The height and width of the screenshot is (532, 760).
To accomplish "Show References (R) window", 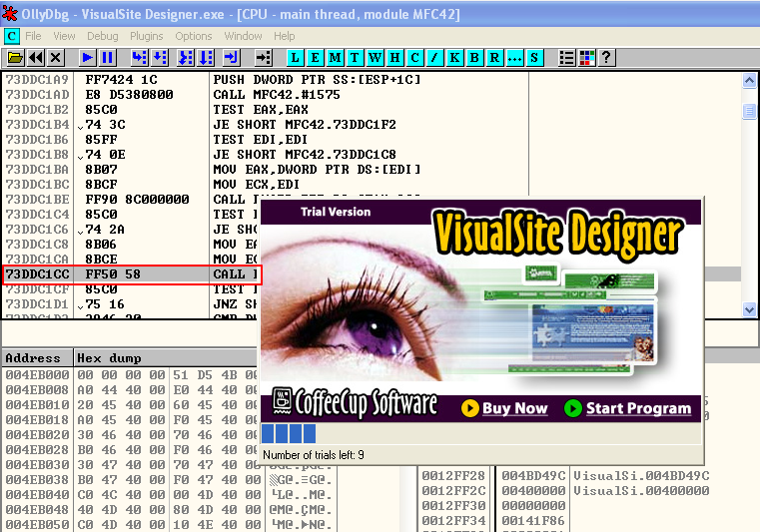I will pos(494,58).
